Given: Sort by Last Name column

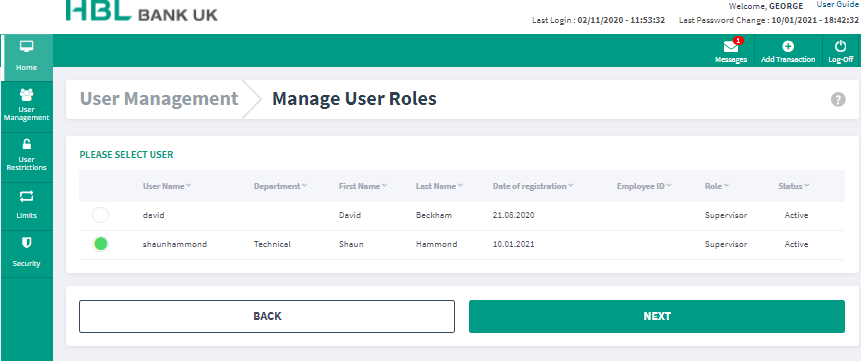Looking at the screenshot, I should pos(439,186).
